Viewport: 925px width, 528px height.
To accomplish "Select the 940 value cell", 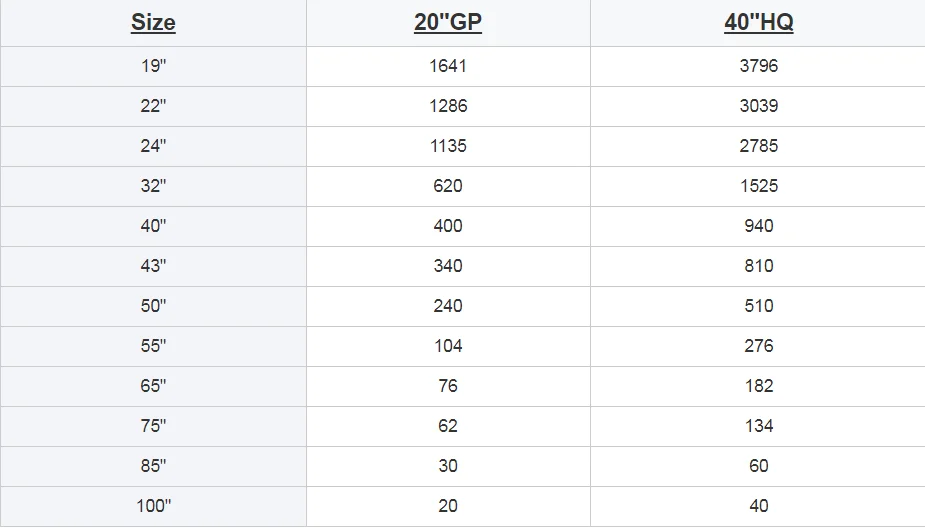I will click(x=759, y=226).
